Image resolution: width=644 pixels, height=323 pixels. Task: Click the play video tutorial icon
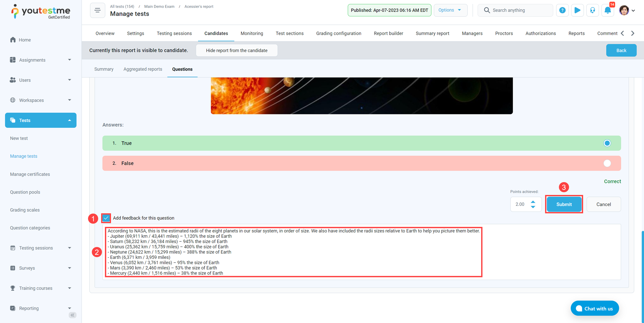578,10
